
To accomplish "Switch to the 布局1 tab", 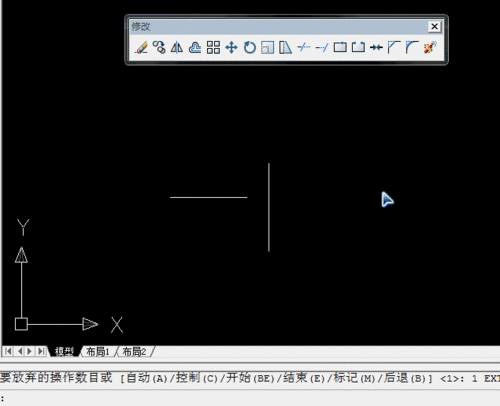I will (98, 351).
